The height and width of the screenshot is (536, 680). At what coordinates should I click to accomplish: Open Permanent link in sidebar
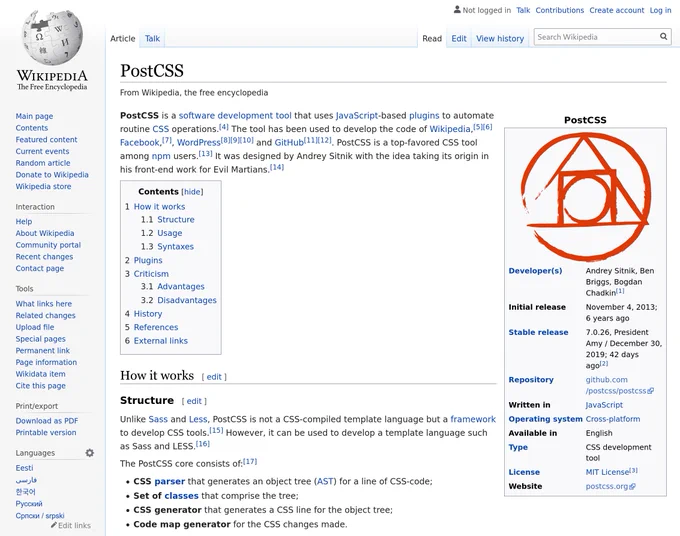(x=42, y=351)
